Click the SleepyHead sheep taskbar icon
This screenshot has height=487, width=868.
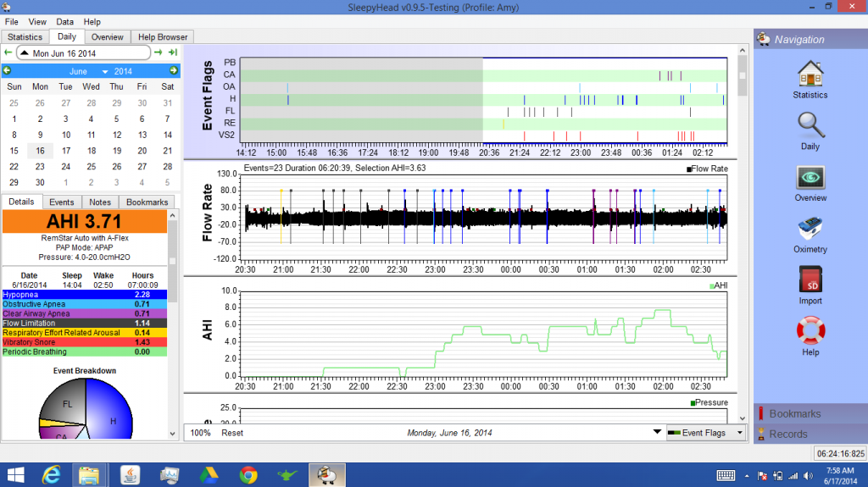click(x=327, y=475)
